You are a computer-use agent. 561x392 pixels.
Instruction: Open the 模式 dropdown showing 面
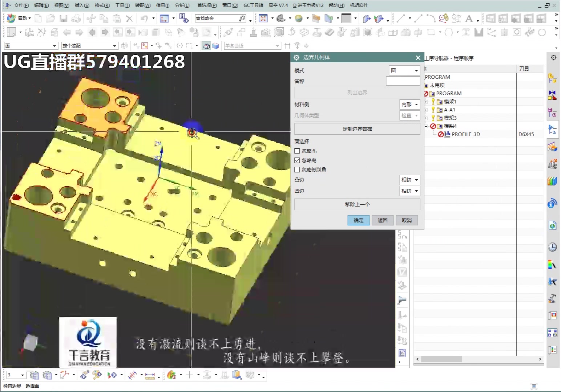(404, 70)
